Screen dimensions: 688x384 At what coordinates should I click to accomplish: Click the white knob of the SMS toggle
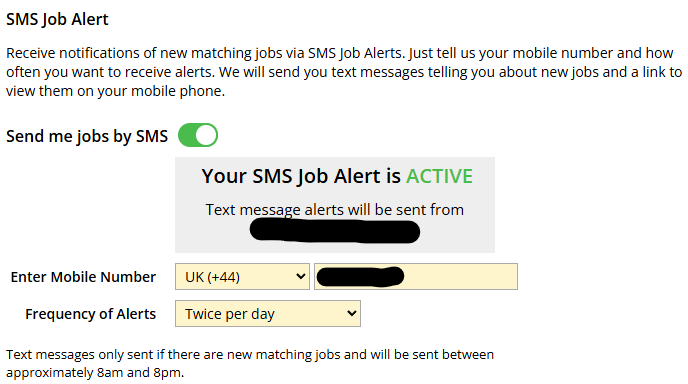click(x=206, y=135)
